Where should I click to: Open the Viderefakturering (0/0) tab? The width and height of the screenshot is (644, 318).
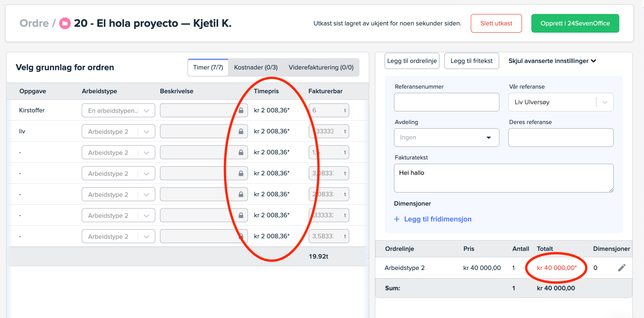point(321,68)
